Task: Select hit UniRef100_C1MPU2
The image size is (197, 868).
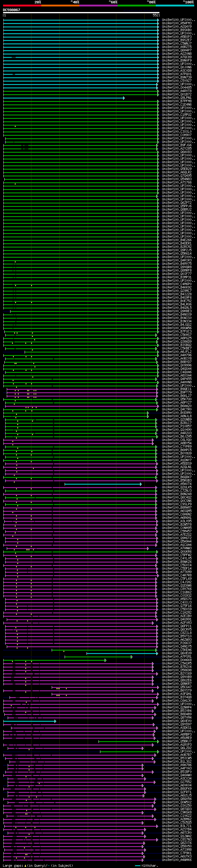Action: [x=177, y=115]
